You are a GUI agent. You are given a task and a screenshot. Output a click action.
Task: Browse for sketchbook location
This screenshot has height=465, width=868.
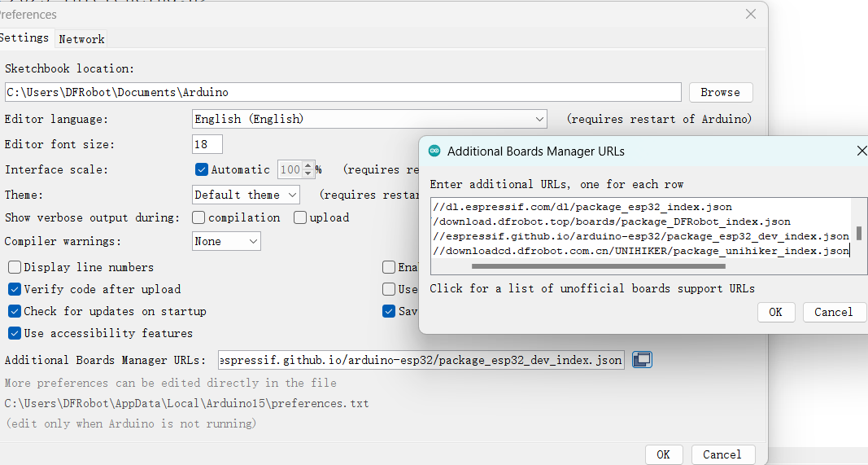720,92
